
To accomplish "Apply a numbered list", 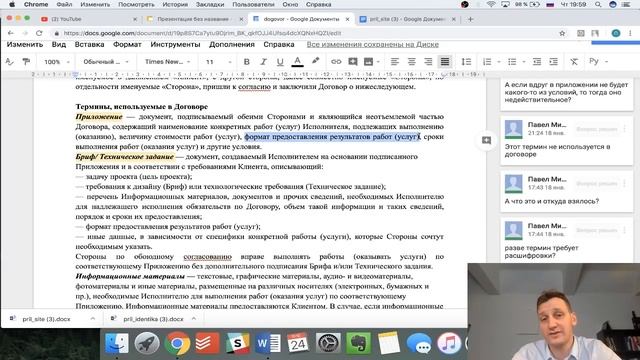I will pos(487,62).
